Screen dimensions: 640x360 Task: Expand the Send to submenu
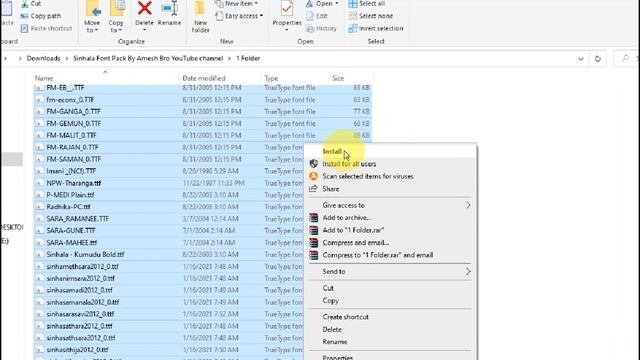coord(391,271)
